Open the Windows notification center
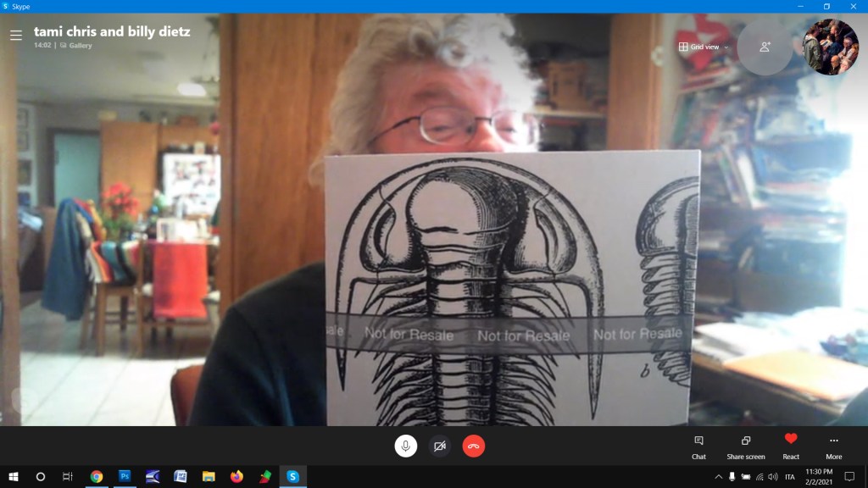 tap(849, 477)
